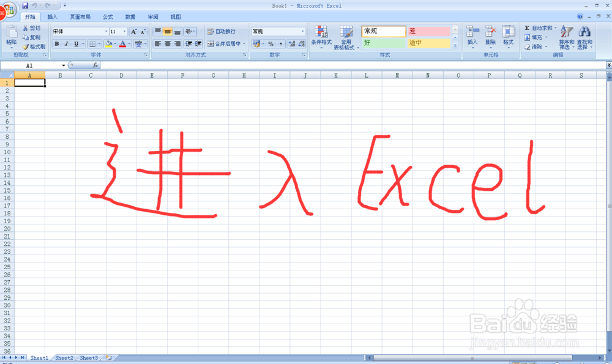The width and height of the screenshot is (612, 364).
Task: Apply comma style format
Action: pos(281,43)
